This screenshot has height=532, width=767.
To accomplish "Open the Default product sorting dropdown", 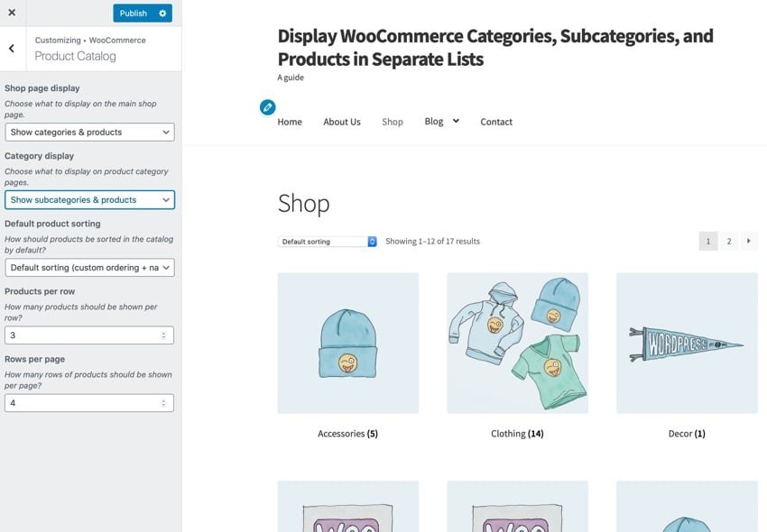I will (x=88, y=267).
